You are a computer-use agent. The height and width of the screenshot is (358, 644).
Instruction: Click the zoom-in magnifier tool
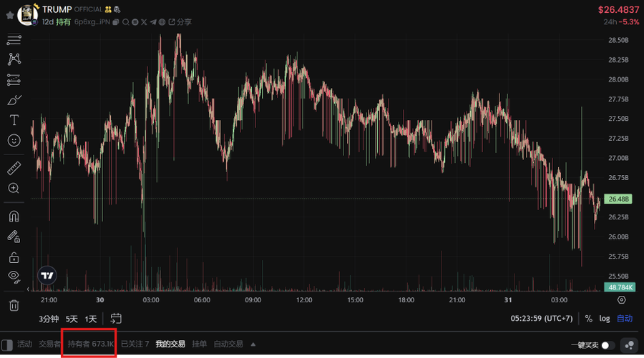point(14,189)
